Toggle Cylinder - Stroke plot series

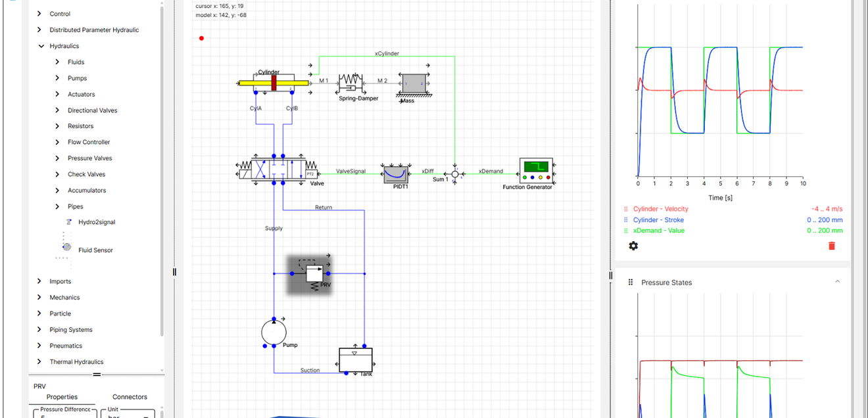658,220
